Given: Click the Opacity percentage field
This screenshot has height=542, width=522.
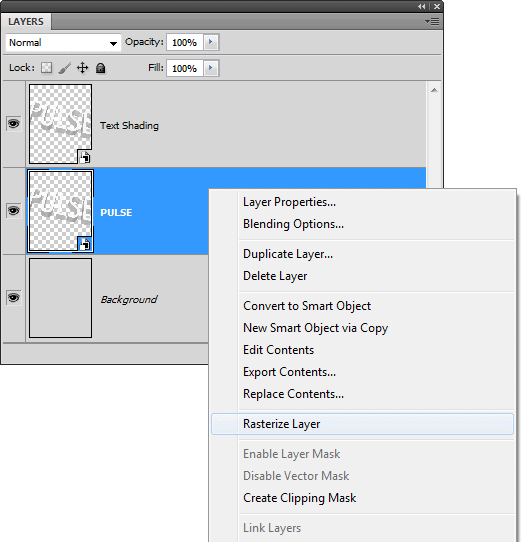Looking at the screenshot, I should click(x=185, y=42).
